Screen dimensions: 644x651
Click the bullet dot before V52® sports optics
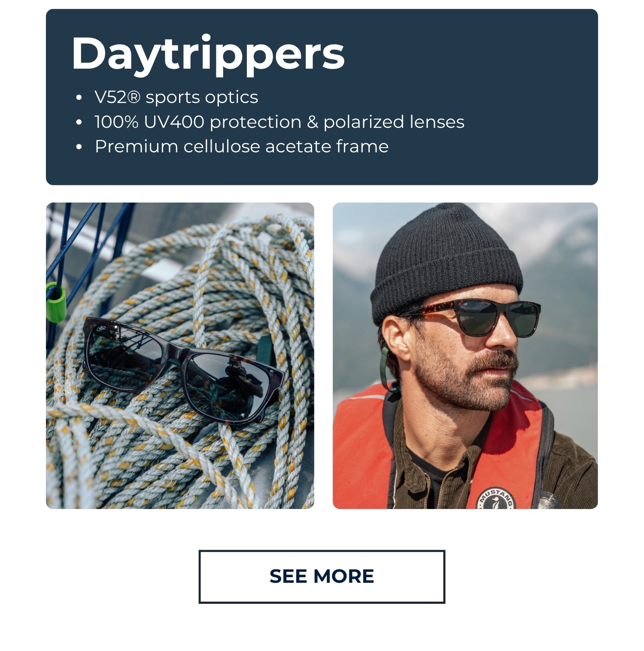point(79,98)
